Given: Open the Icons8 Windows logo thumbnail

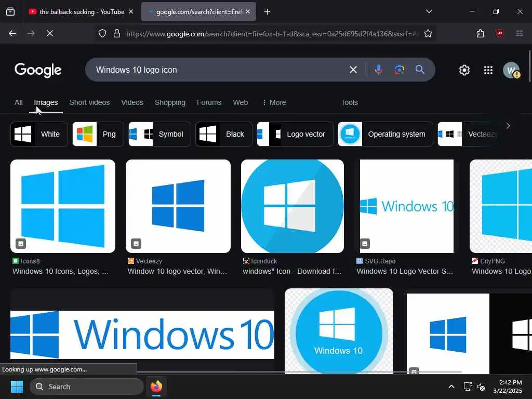Looking at the screenshot, I should coord(63,206).
